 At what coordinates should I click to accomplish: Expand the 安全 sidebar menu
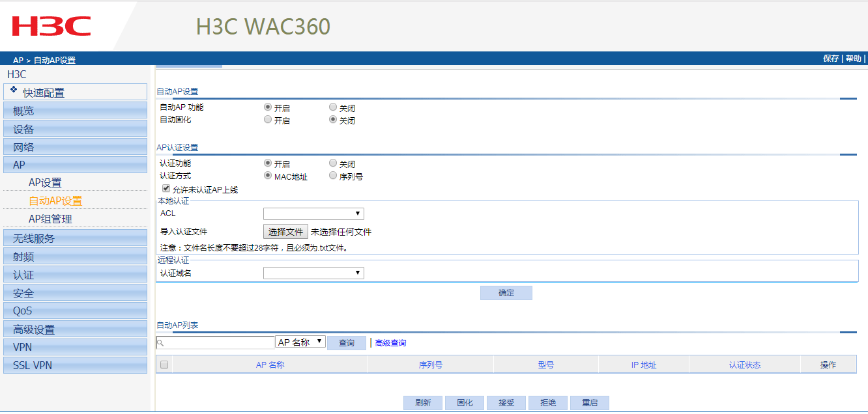pos(76,293)
